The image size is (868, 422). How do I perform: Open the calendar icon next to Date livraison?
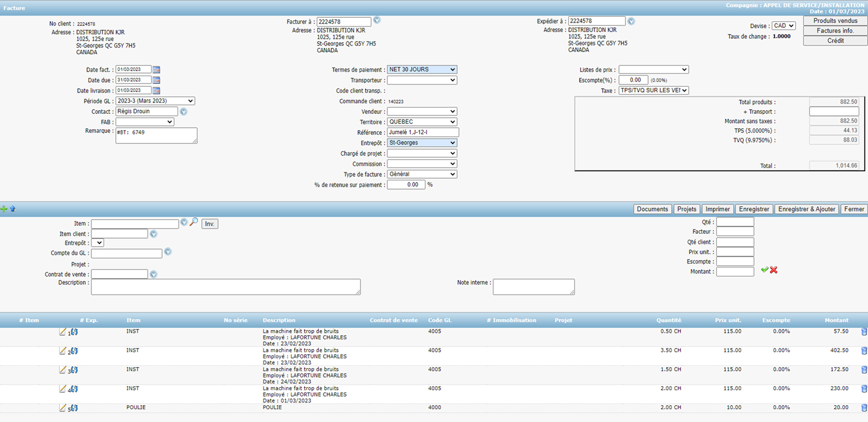click(155, 90)
